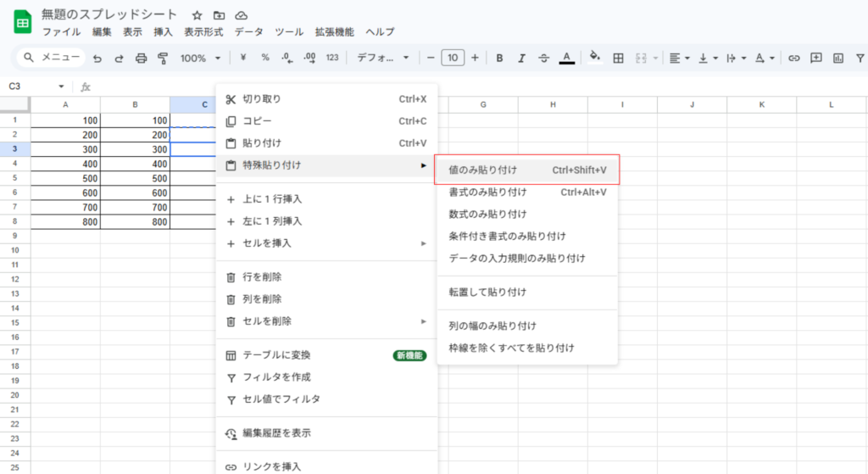The width and height of the screenshot is (868, 474).
Task: Select 転置して貼り付け option
Action: tap(487, 292)
